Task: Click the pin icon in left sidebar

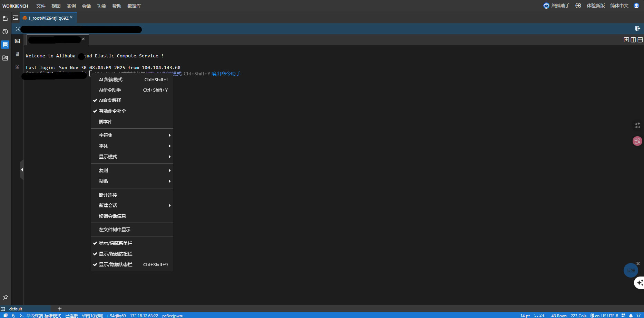Action: point(5,297)
